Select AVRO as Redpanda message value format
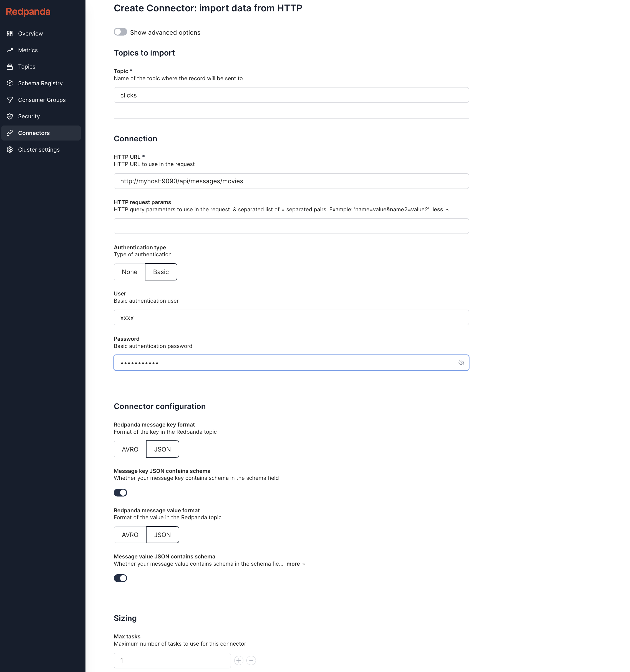Viewport: 630px width, 672px height. point(130,535)
